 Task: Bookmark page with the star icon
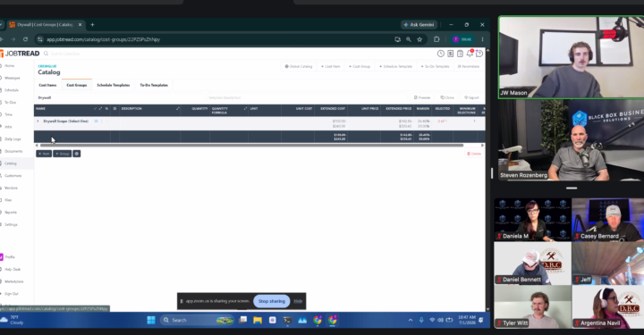tap(419, 39)
